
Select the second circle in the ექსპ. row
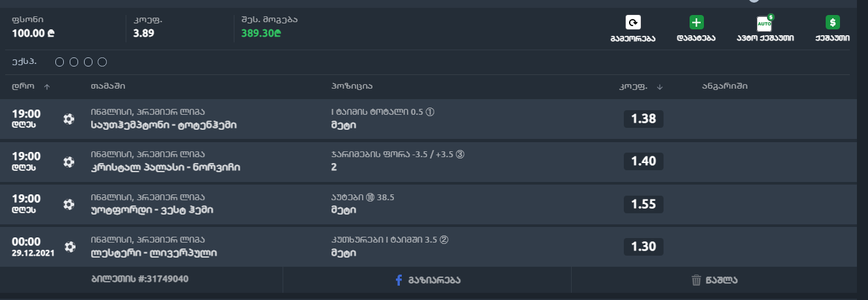coord(74,62)
